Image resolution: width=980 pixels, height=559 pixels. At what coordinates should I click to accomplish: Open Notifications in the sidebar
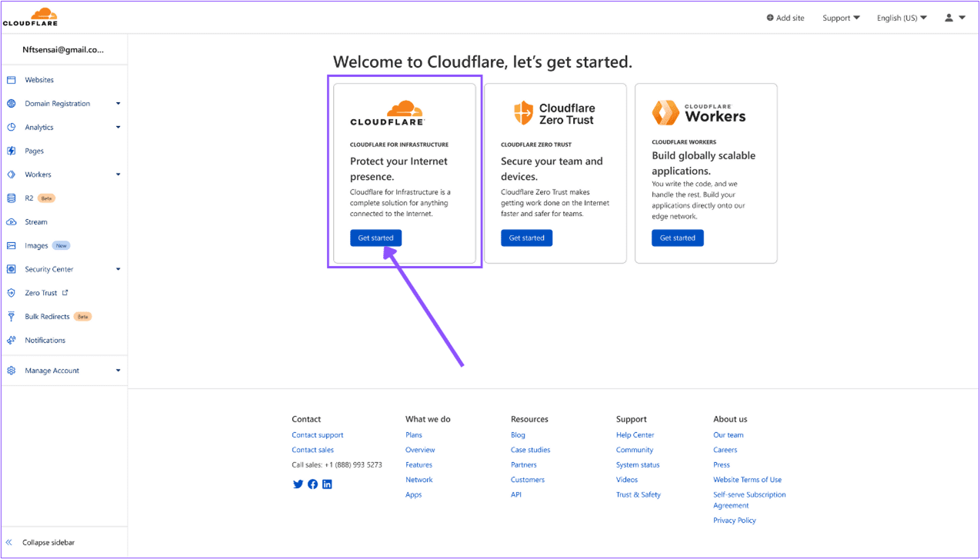pos(45,341)
